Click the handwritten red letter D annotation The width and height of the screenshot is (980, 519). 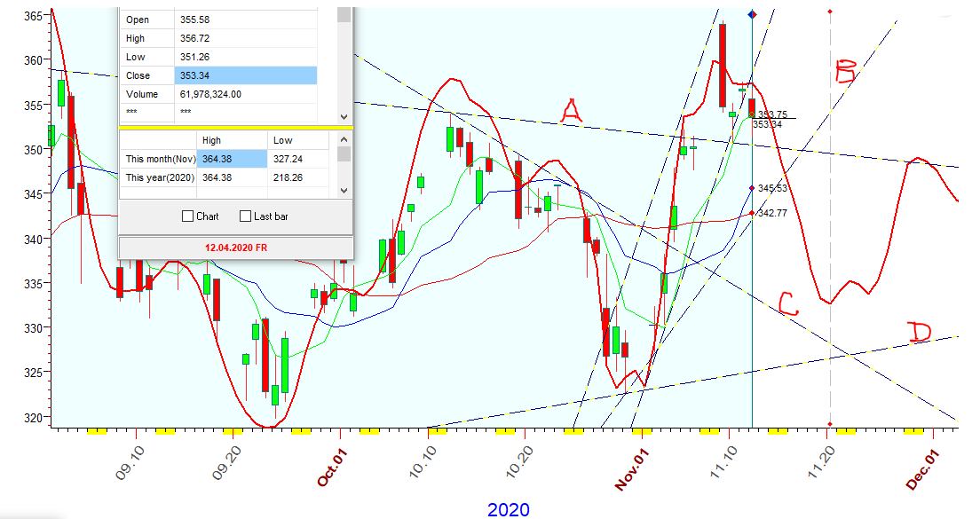919,334
